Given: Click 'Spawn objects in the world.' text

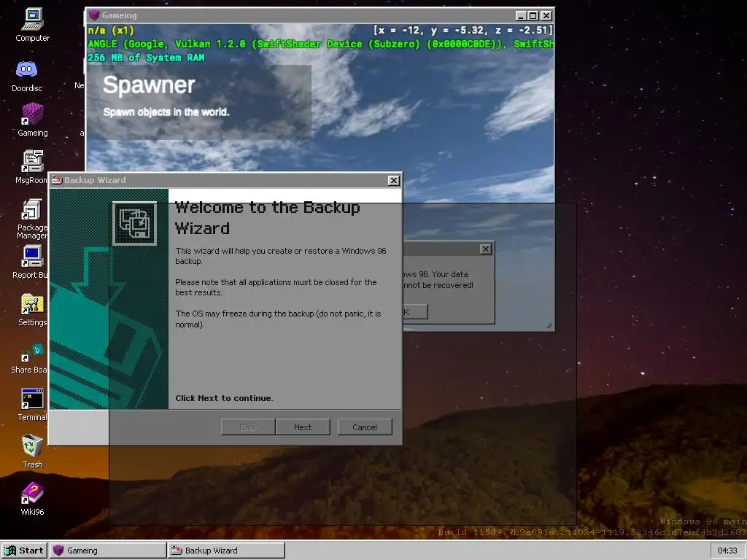Looking at the screenshot, I should pos(166,112).
